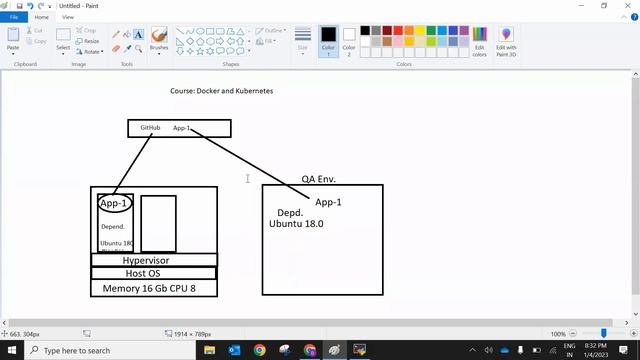Open Outlook from taskbar
Viewport: 640px width, 360px height.
pyautogui.click(x=235, y=350)
